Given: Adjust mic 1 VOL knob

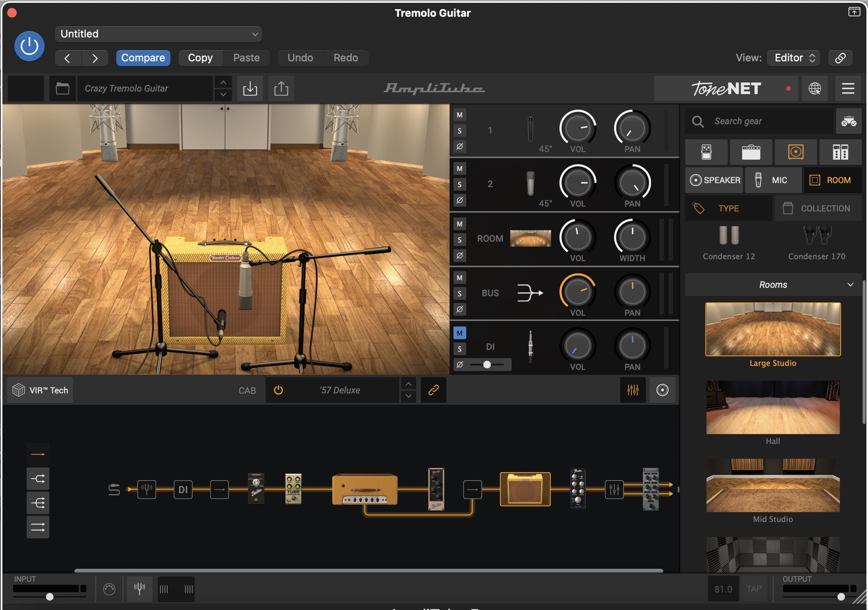Looking at the screenshot, I should click(x=578, y=128).
